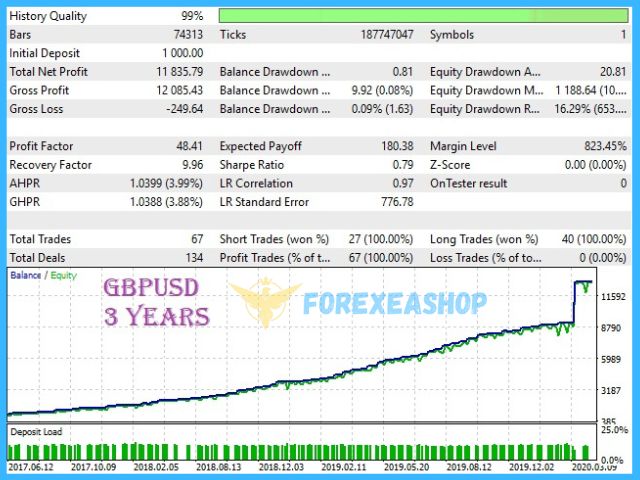
Task: Select the Equity Drawdown value starting 1 188.64
Action: pos(591,90)
